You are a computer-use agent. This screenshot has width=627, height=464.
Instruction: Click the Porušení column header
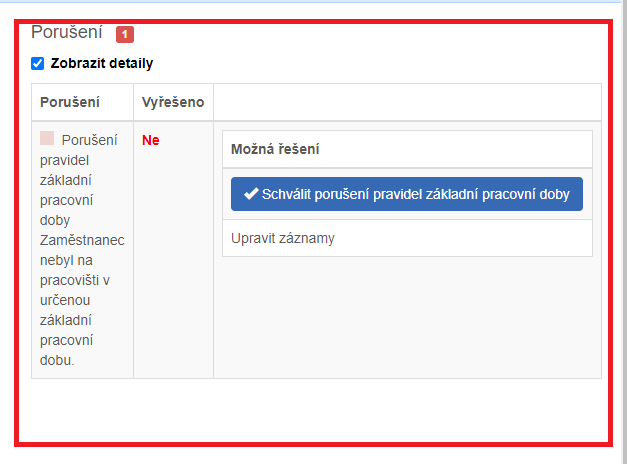[69, 102]
